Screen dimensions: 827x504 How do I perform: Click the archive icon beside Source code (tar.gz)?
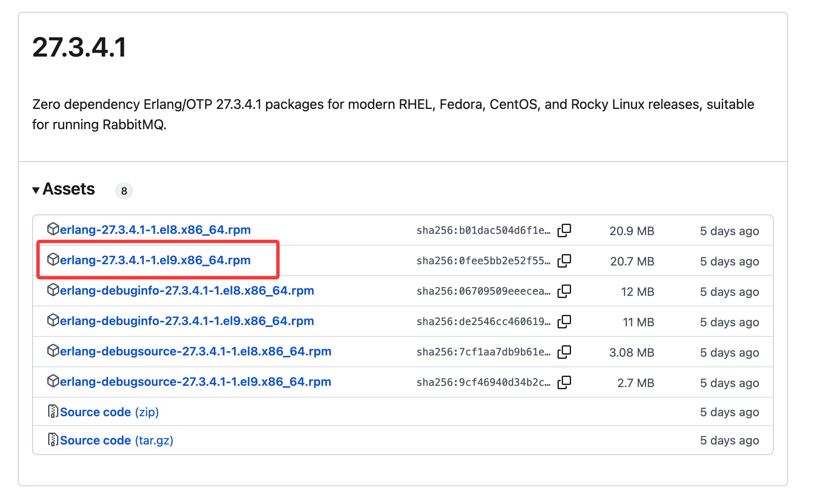point(52,440)
